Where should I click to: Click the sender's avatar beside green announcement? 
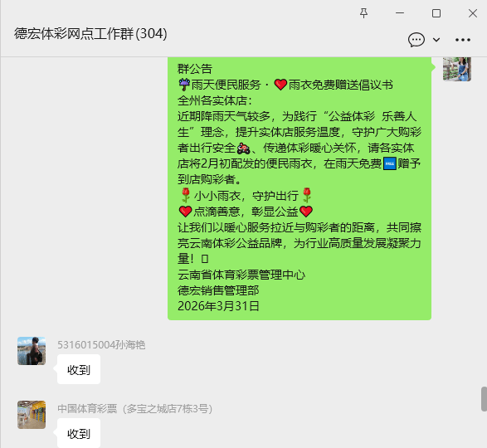tap(457, 69)
